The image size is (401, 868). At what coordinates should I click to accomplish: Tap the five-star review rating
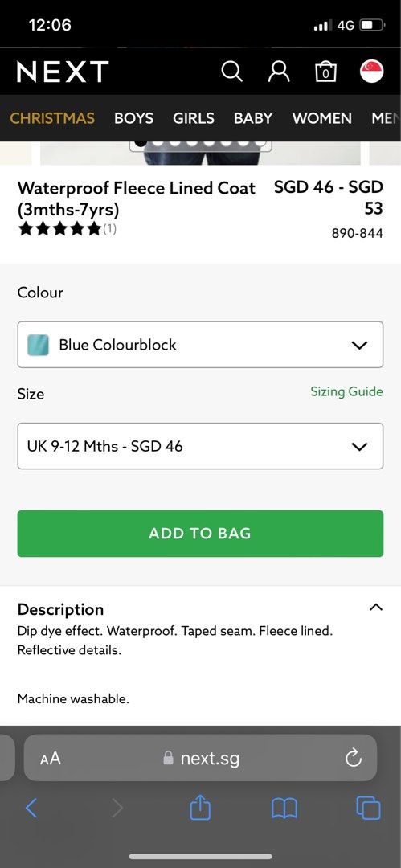tap(59, 228)
